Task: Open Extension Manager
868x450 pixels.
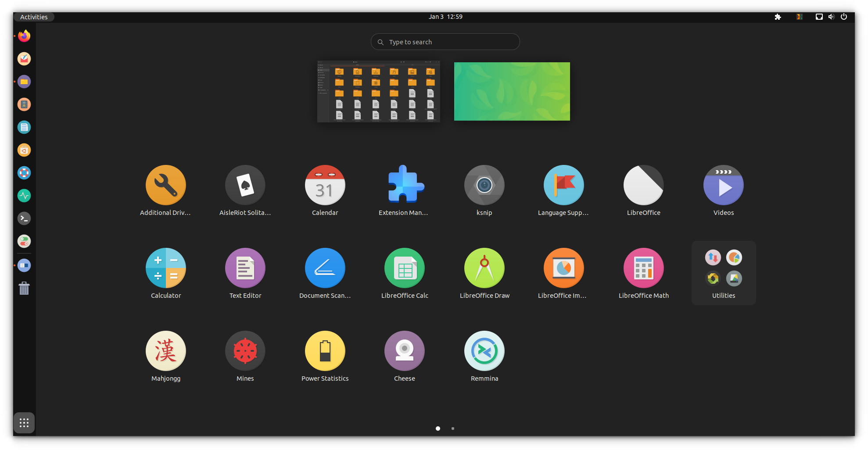Action: [404, 185]
